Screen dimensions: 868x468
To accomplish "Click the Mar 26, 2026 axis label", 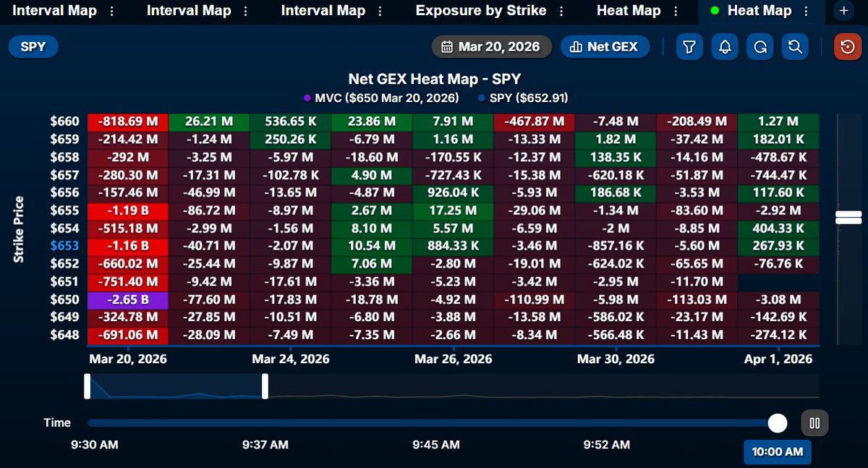I will 453,359.
